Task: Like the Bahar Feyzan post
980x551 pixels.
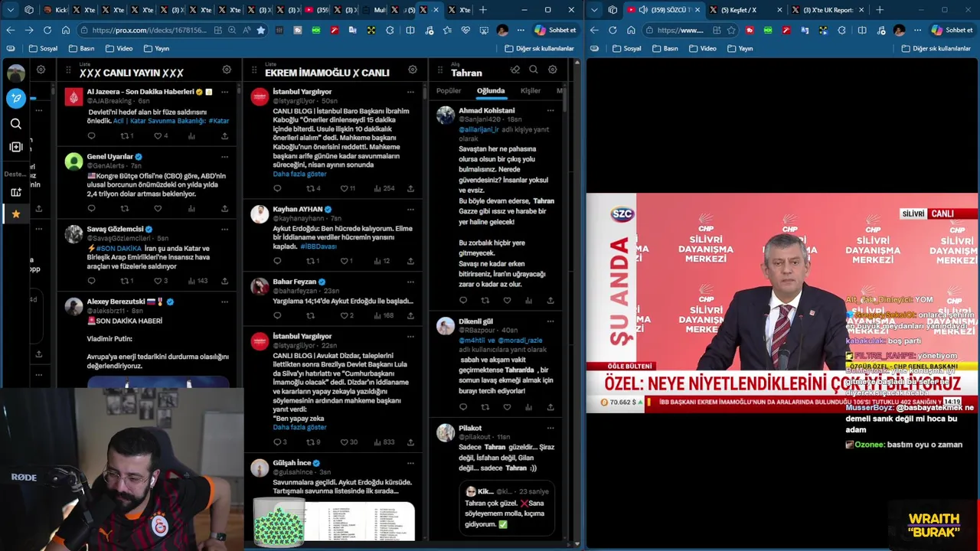Action: pos(345,315)
